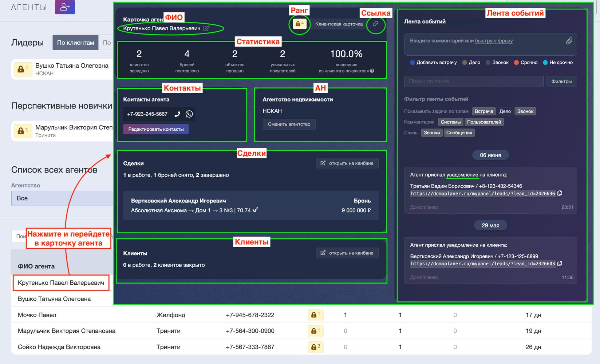Click rank badge beside leader Вушко Татьяна Олеговна
Screen dimensions: 600x364
point(23,69)
